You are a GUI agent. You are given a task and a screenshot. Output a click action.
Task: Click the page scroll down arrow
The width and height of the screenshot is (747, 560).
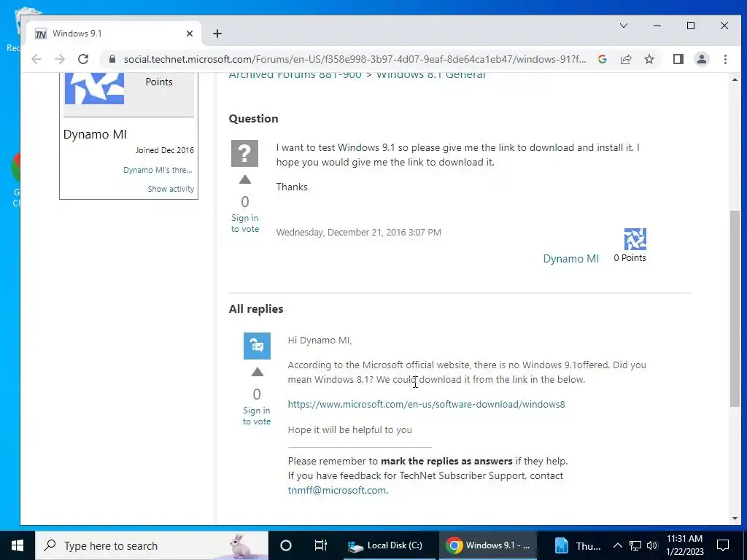click(x=735, y=518)
